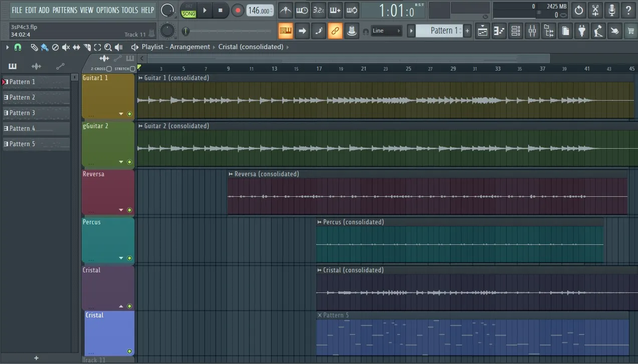Enable the Z-CROSS checkbox
Viewport: 638px width, 364px height.
pyautogui.click(x=109, y=69)
